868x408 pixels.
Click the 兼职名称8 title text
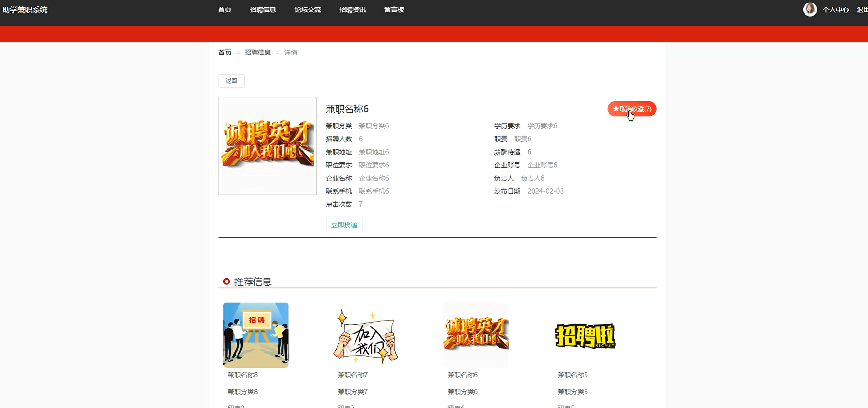243,375
